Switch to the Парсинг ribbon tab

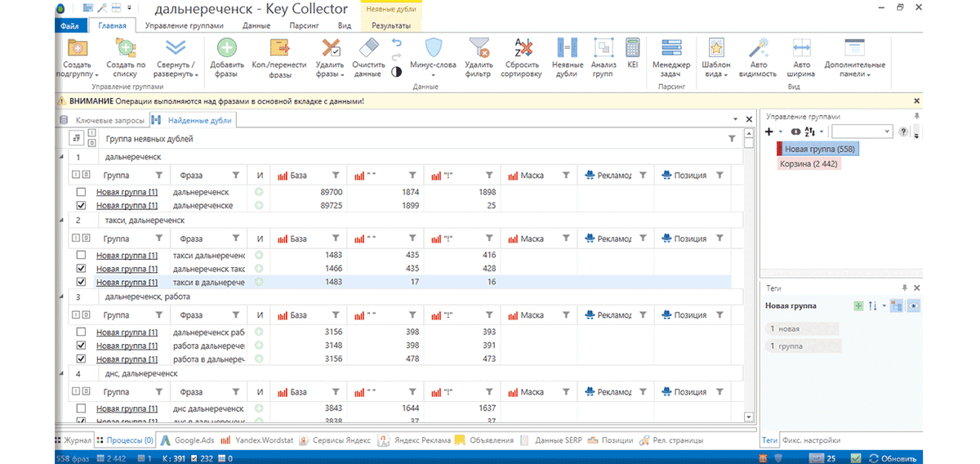pos(304,25)
